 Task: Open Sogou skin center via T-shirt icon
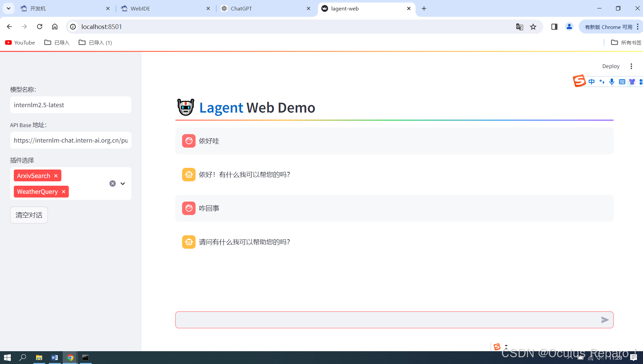click(632, 82)
